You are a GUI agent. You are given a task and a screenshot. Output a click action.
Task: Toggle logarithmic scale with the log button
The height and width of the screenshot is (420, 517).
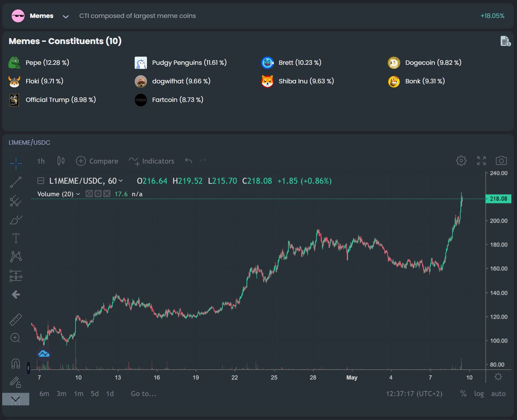coord(479,393)
